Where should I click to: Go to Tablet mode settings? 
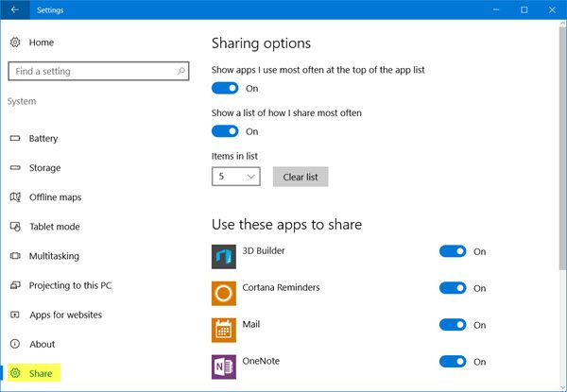coord(54,227)
